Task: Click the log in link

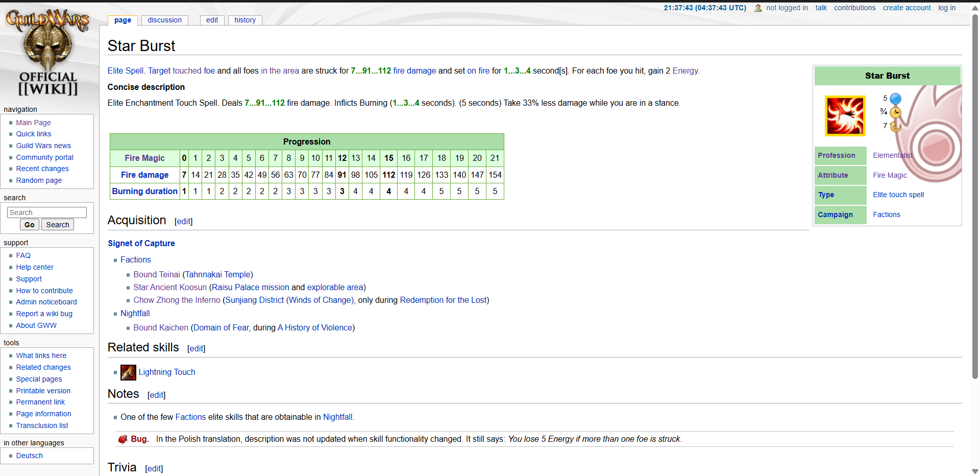Action: 947,8
